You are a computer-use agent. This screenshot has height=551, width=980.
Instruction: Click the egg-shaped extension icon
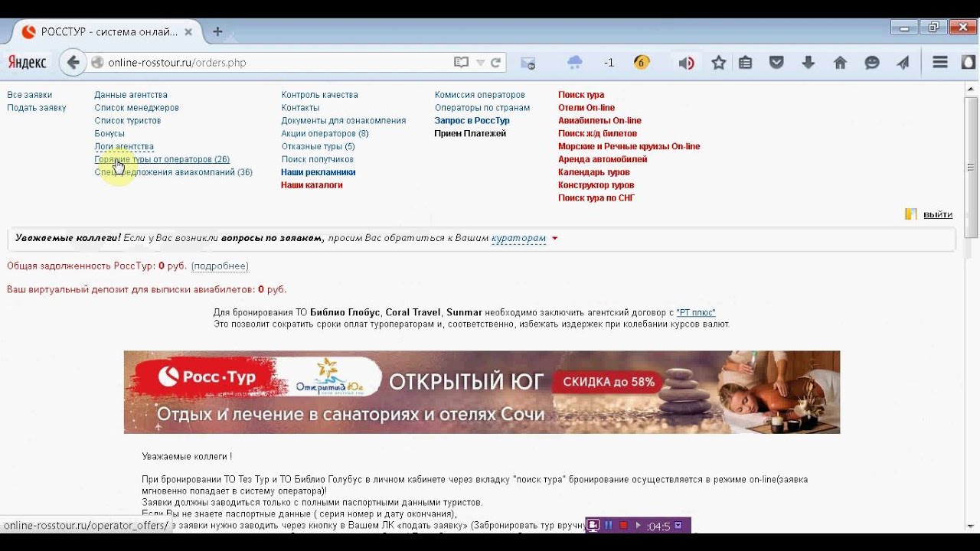(x=968, y=63)
